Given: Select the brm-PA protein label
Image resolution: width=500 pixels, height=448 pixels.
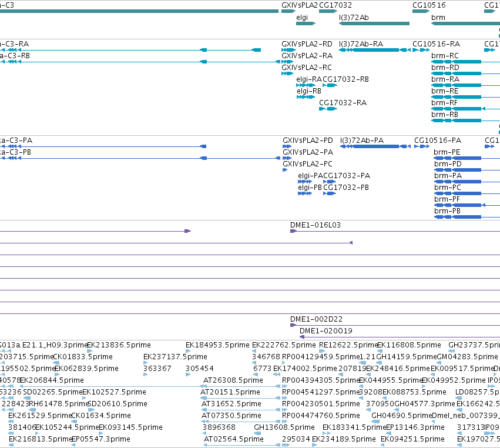Looking at the screenshot, I should pos(448,176).
